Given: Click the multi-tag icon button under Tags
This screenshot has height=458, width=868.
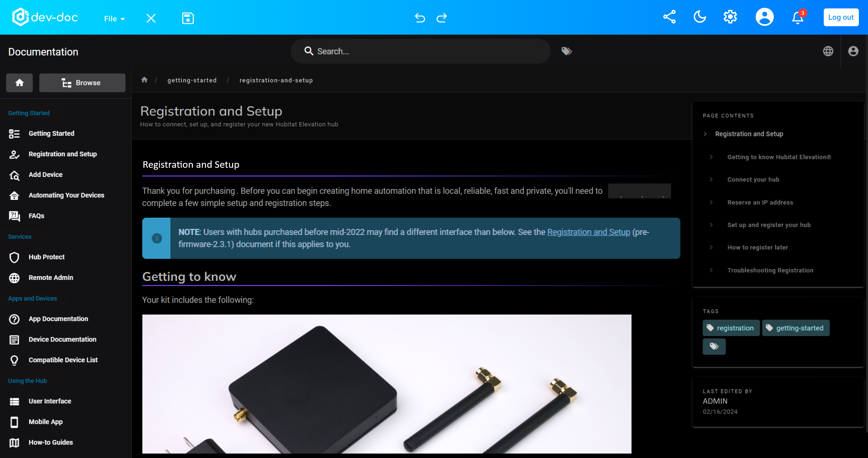Looking at the screenshot, I should pos(714,347).
